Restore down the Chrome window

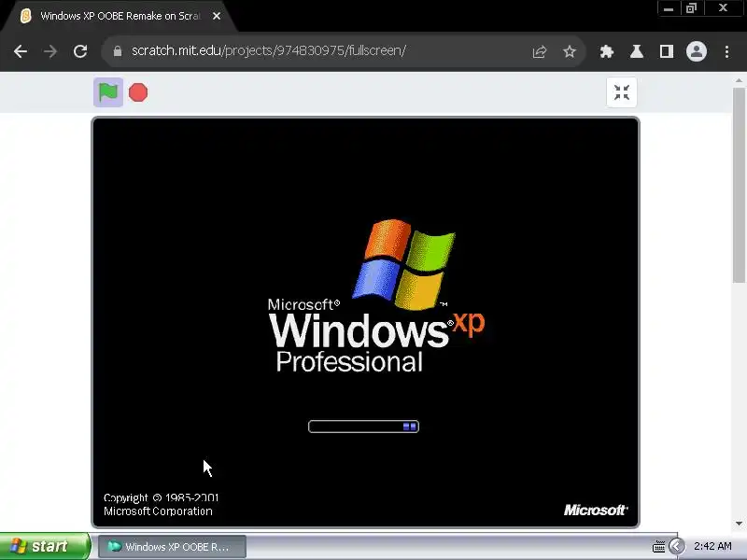coord(691,8)
